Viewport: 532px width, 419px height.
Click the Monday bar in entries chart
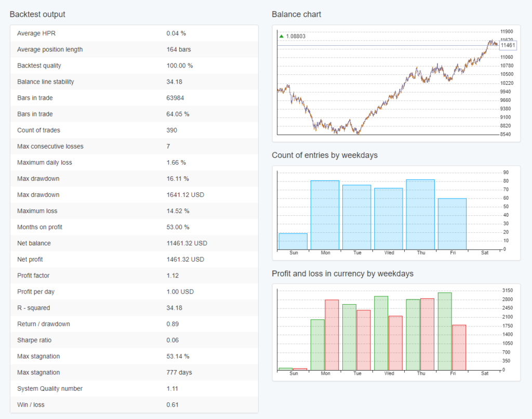325,216
